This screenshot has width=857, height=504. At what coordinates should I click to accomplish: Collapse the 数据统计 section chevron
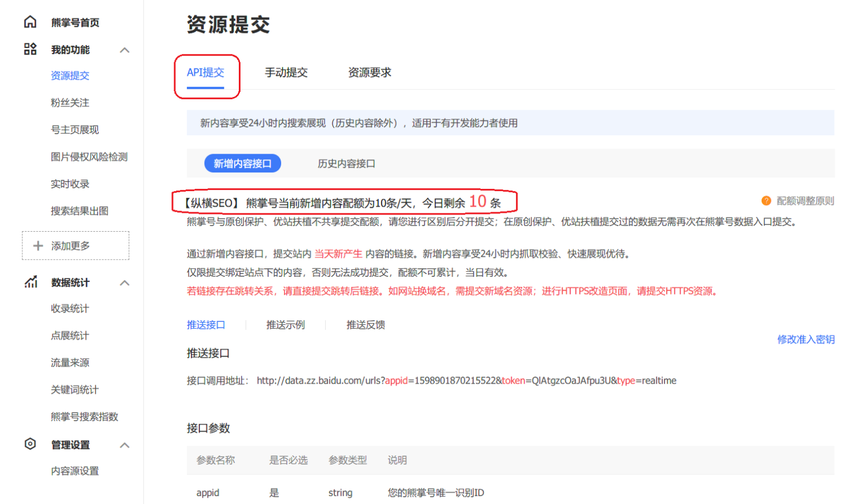[x=125, y=282]
